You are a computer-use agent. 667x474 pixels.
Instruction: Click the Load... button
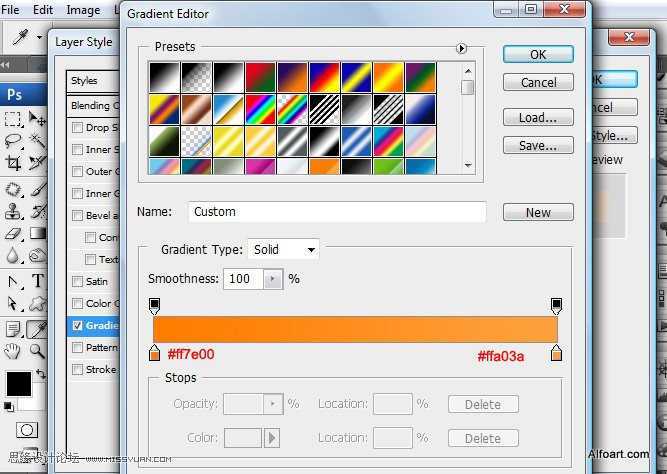pyautogui.click(x=538, y=117)
